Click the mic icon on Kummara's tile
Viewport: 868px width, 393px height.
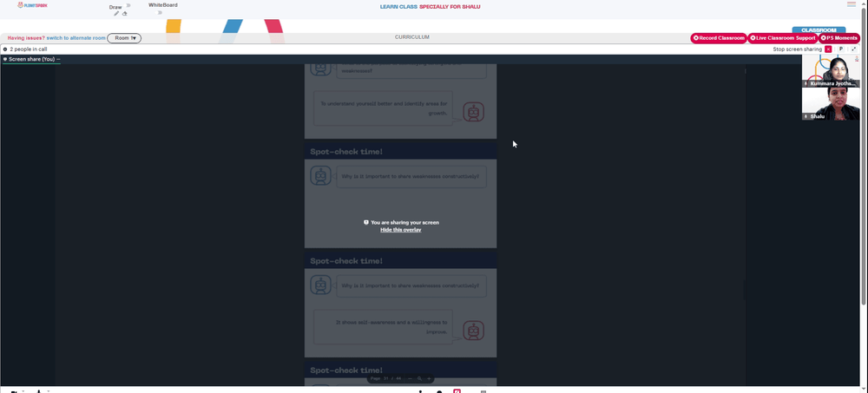(806, 83)
